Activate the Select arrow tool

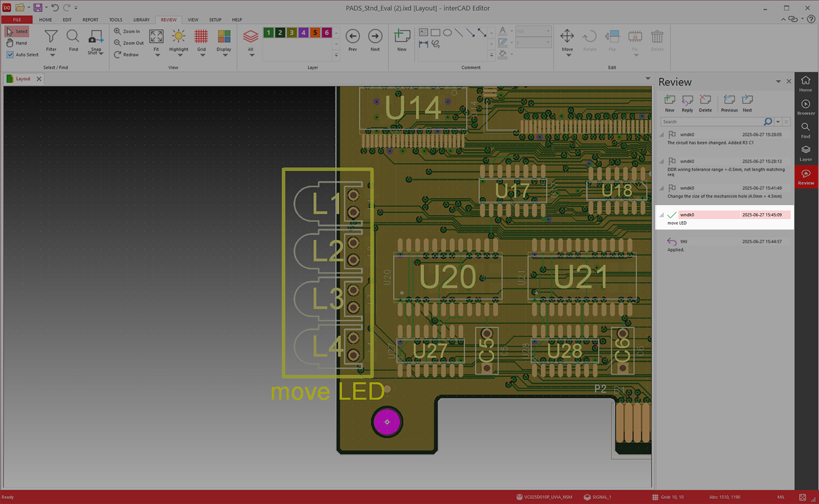pyautogui.click(x=17, y=31)
